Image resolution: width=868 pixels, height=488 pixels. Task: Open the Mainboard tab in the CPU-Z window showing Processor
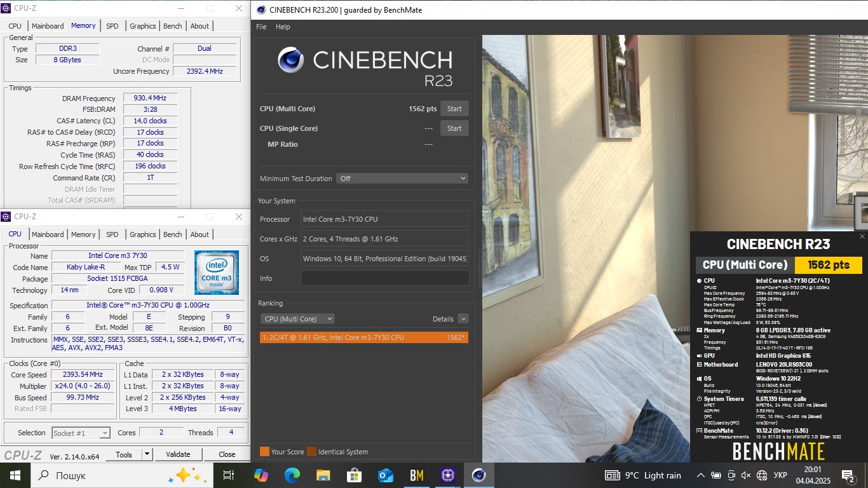click(x=48, y=234)
